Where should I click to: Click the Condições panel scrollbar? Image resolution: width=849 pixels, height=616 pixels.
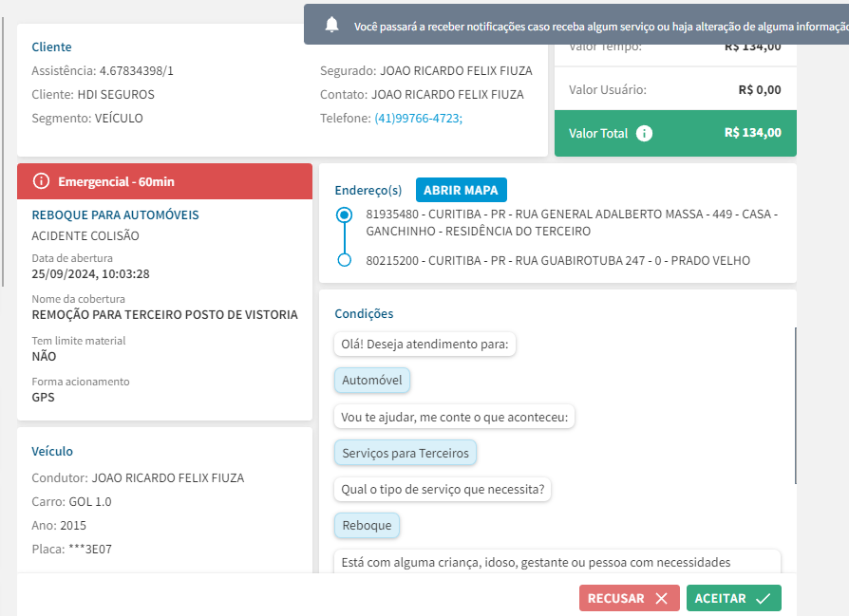pos(796,405)
